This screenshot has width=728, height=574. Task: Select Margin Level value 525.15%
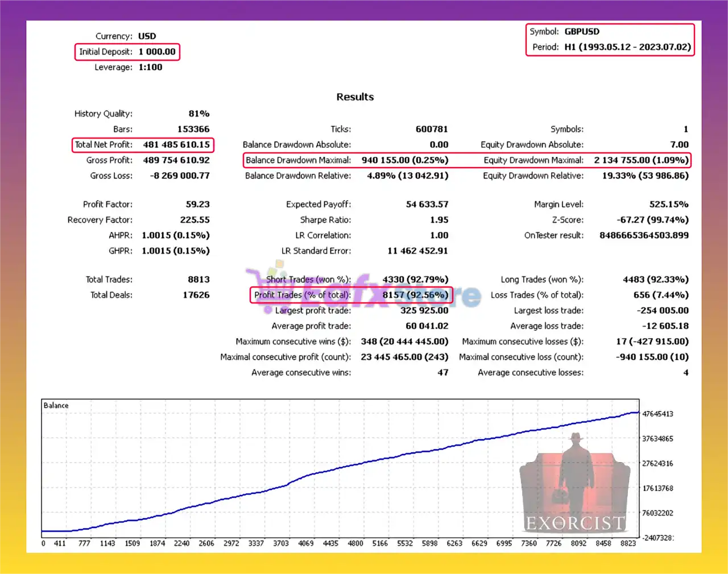(669, 204)
